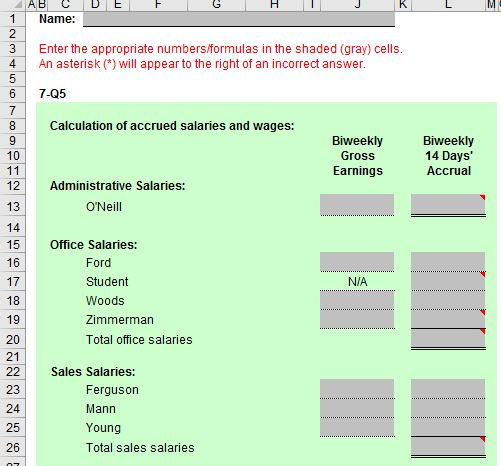The width and height of the screenshot is (501, 466).
Task: Click column header H
Action: [x=274, y=5]
